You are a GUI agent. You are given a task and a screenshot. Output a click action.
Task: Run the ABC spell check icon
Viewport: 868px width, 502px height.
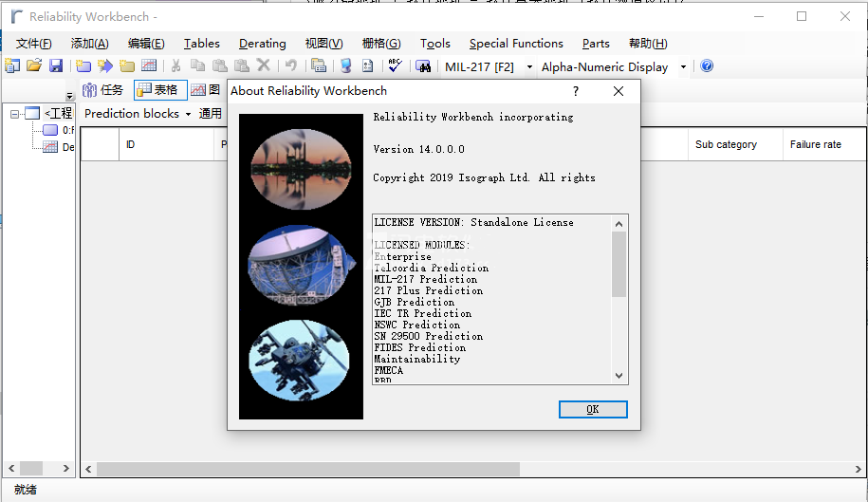(x=395, y=65)
